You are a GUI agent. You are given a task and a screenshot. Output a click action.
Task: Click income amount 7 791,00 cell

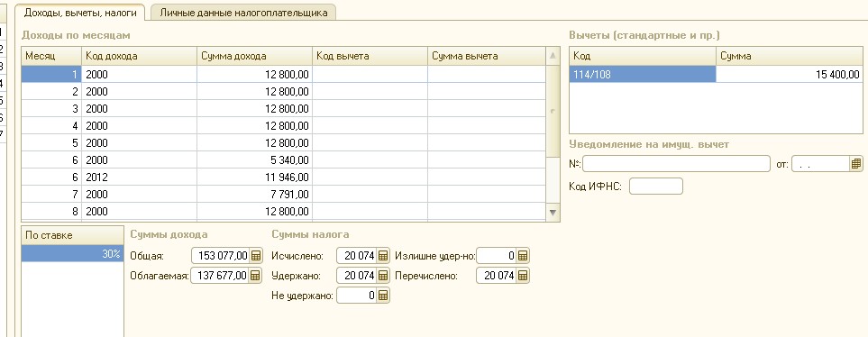pyautogui.click(x=255, y=195)
